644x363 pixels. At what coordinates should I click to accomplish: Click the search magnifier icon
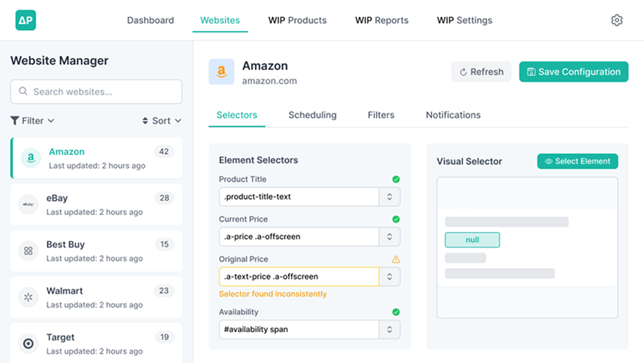[23, 91]
